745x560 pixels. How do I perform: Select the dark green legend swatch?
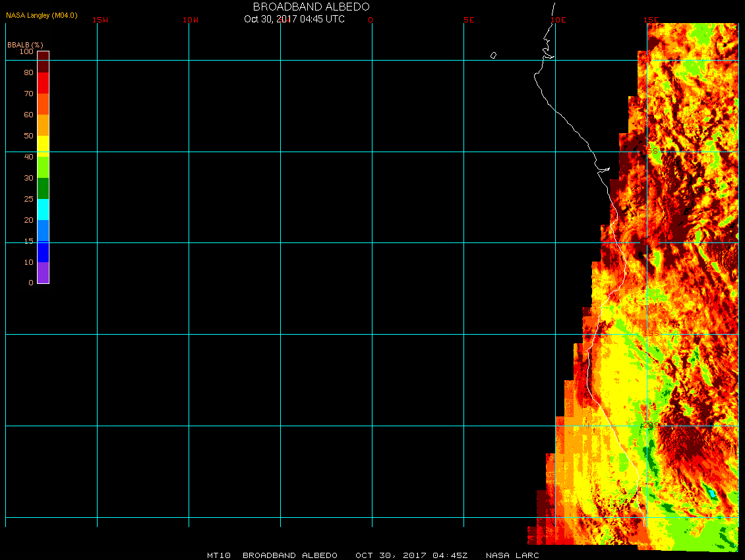[43, 188]
